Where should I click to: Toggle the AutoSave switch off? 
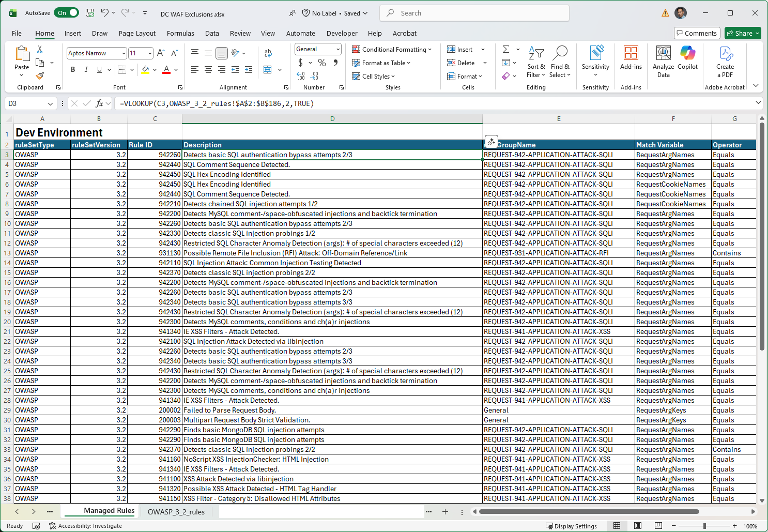pyautogui.click(x=67, y=13)
